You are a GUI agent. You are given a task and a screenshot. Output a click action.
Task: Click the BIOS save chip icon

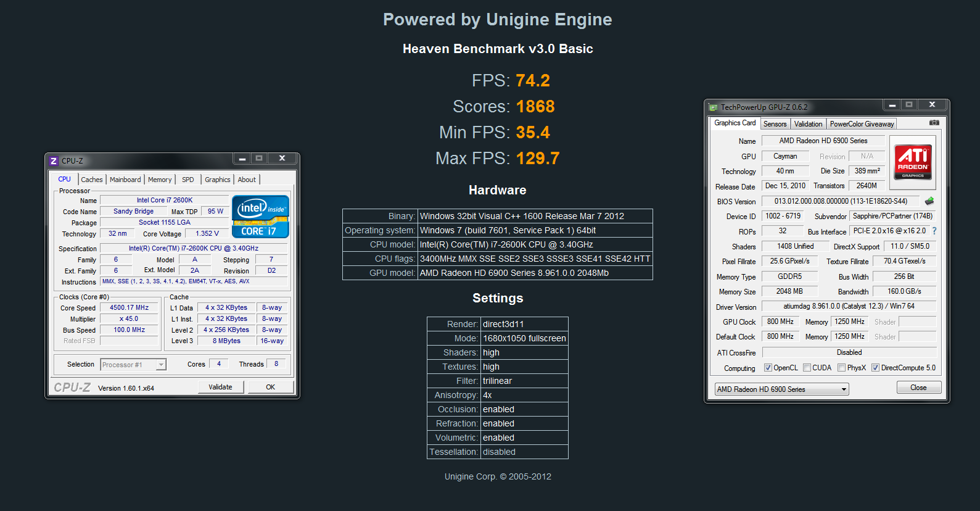[929, 201]
